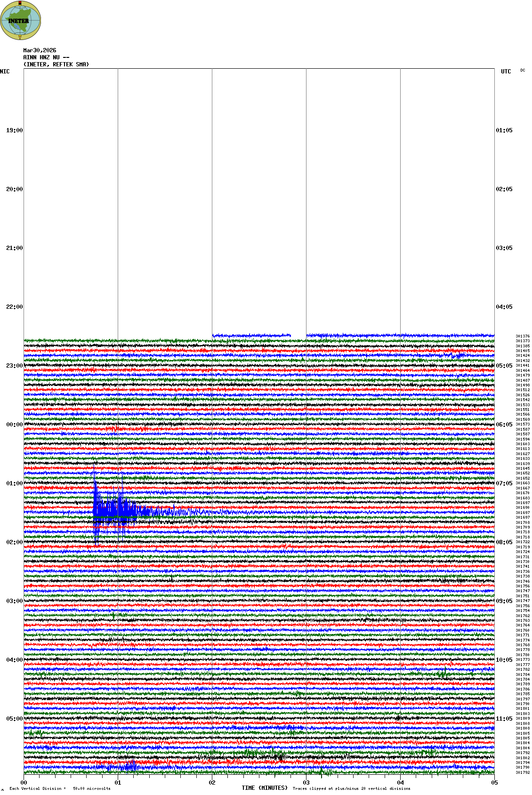Click the Mar30,2026 date label
532x795 pixels.
pos(40,50)
